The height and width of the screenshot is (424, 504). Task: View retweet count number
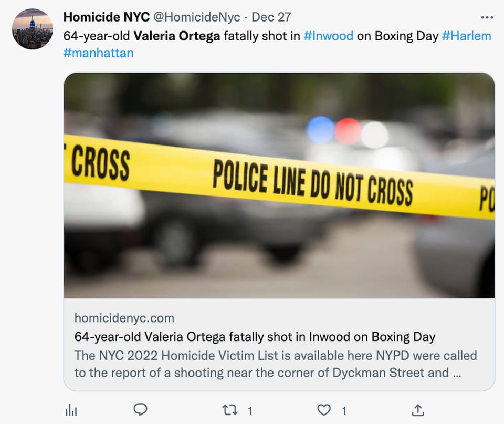(x=250, y=411)
